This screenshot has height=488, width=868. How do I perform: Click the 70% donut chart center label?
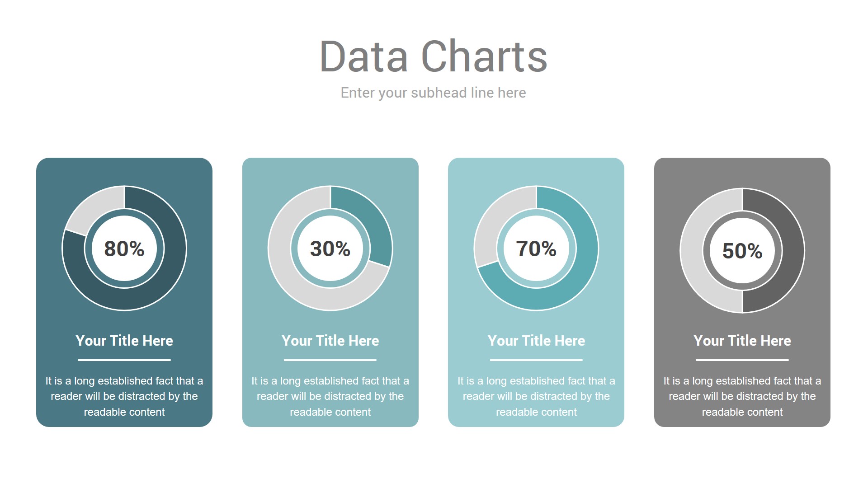536,249
